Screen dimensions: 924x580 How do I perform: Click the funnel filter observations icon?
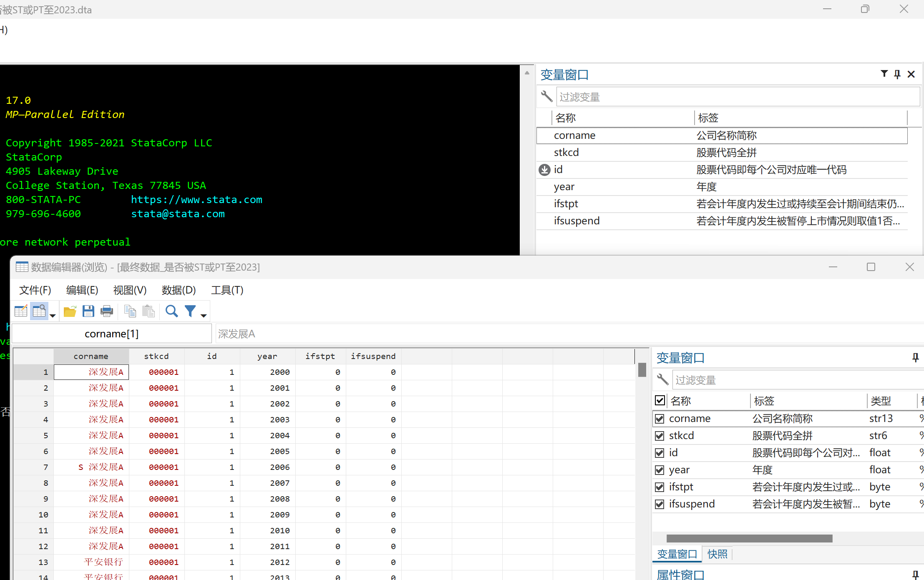(190, 311)
